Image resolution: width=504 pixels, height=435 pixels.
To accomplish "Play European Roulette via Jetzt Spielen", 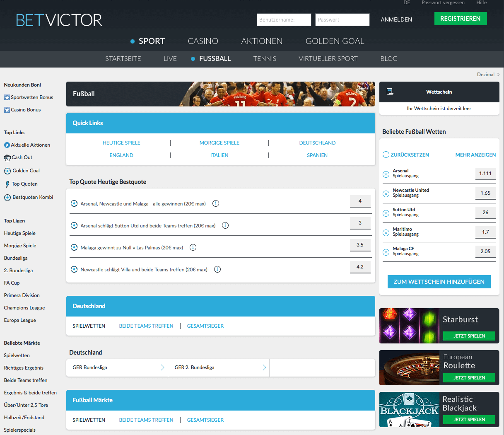I will point(469,378).
